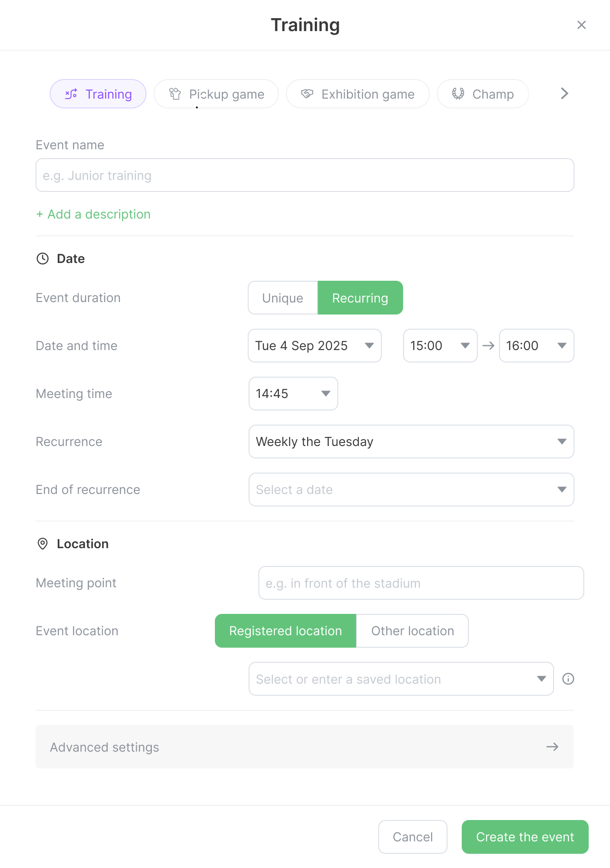Click the info icon next to saved location
610x868 pixels.
(569, 679)
